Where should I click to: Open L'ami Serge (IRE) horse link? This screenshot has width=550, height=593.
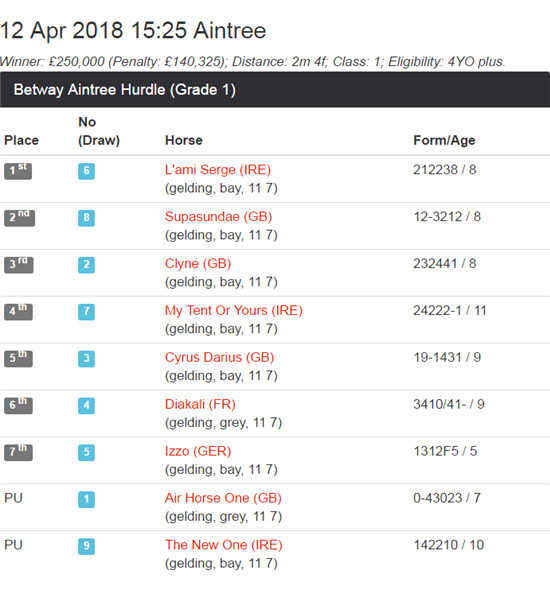point(218,170)
